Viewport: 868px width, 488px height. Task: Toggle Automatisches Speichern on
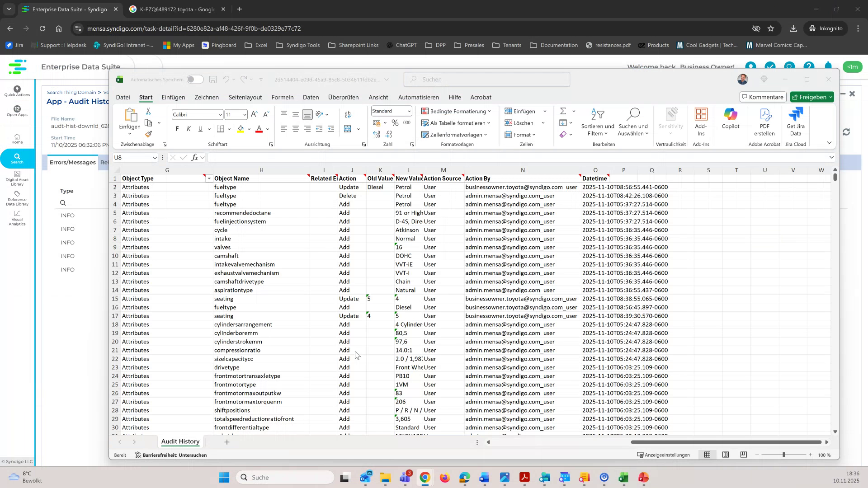coord(195,79)
